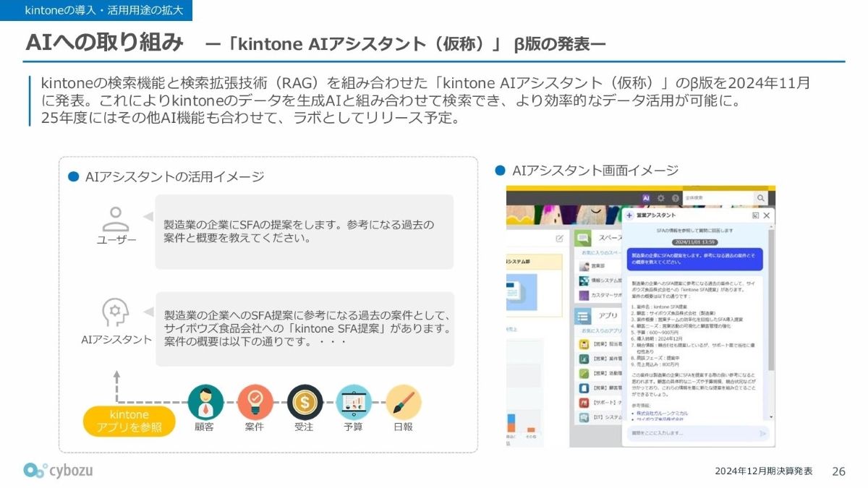Open the 【営業】担当者 app yellow icon
This screenshot has height=488, width=868.
pos(584,344)
